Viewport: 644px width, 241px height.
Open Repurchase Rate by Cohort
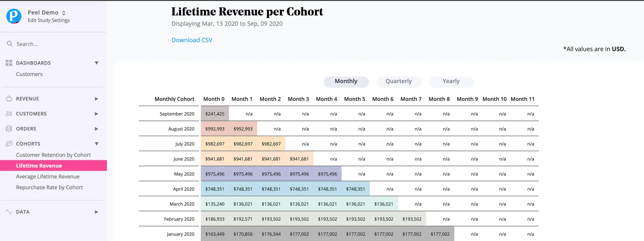(x=49, y=187)
